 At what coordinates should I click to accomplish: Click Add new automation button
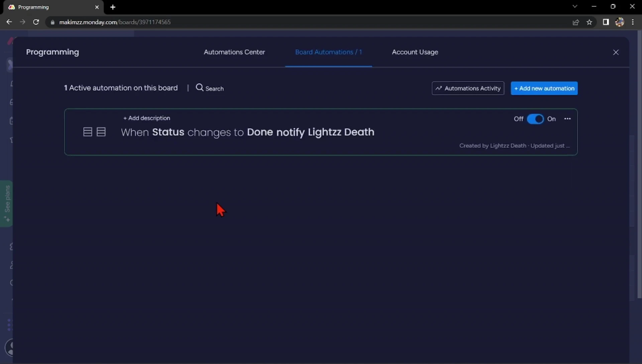[544, 88]
